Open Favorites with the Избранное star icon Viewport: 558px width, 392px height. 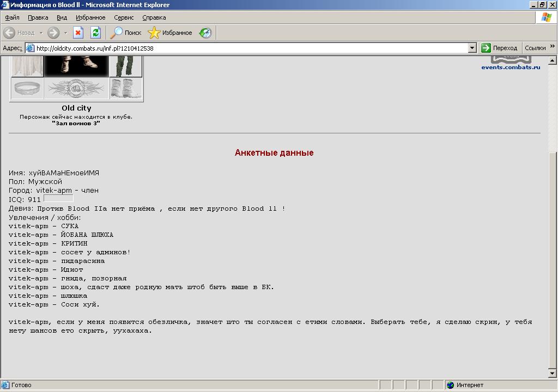(x=154, y=33)
